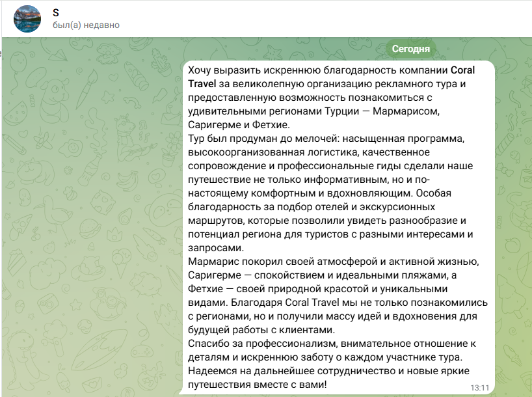This screenshot has height=397, width=532.
Task: Click line starting "Мармарис покорил своей атмосферой"
Action: click(x=333, y=262)
